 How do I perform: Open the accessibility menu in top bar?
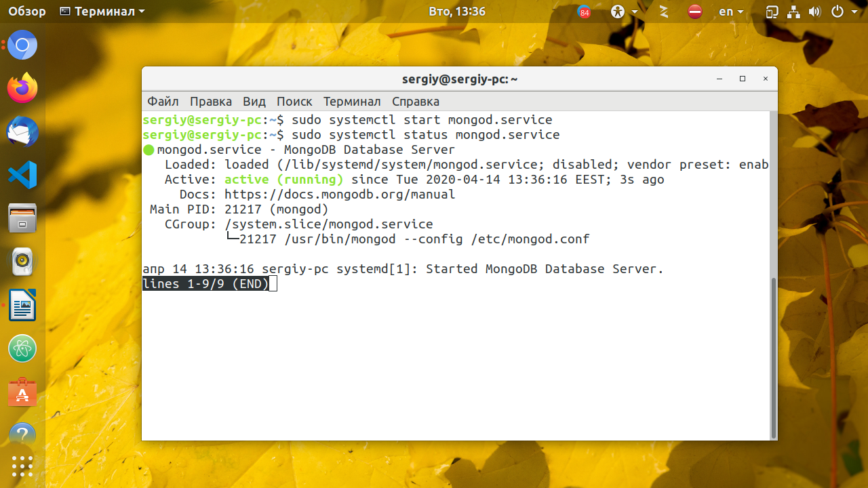[624, 12]
